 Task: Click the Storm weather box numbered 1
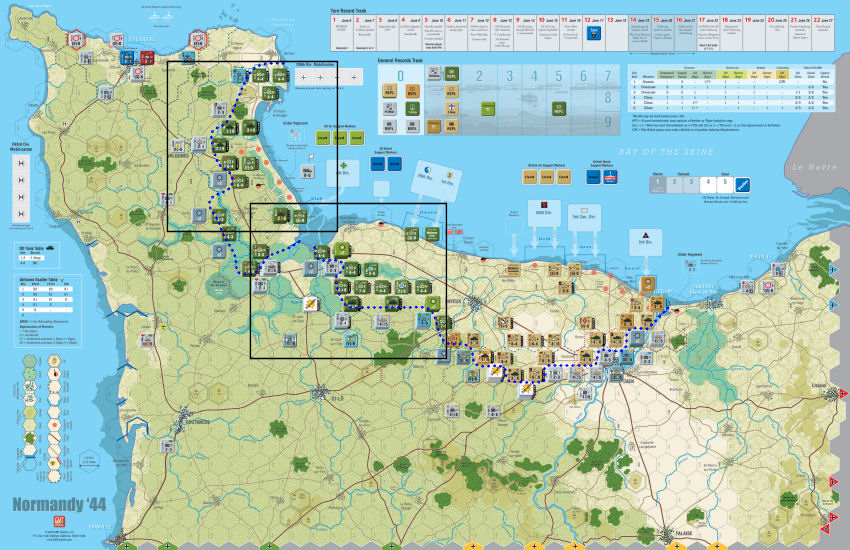click(x=657, y=185)
